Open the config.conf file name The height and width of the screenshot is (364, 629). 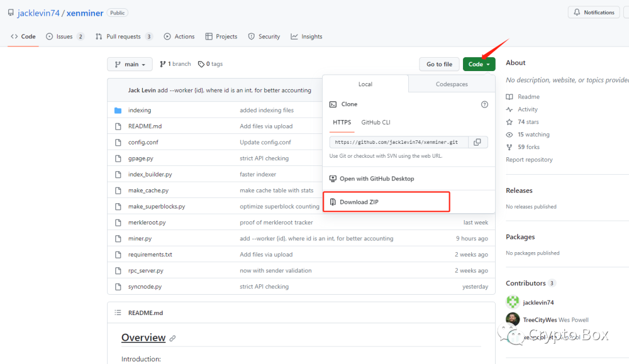(143, 143)
